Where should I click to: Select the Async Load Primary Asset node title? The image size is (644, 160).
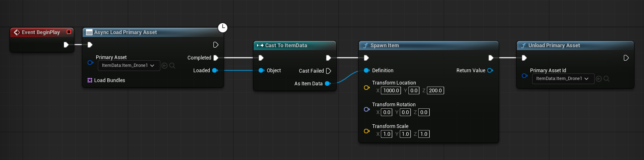[125, 32]
